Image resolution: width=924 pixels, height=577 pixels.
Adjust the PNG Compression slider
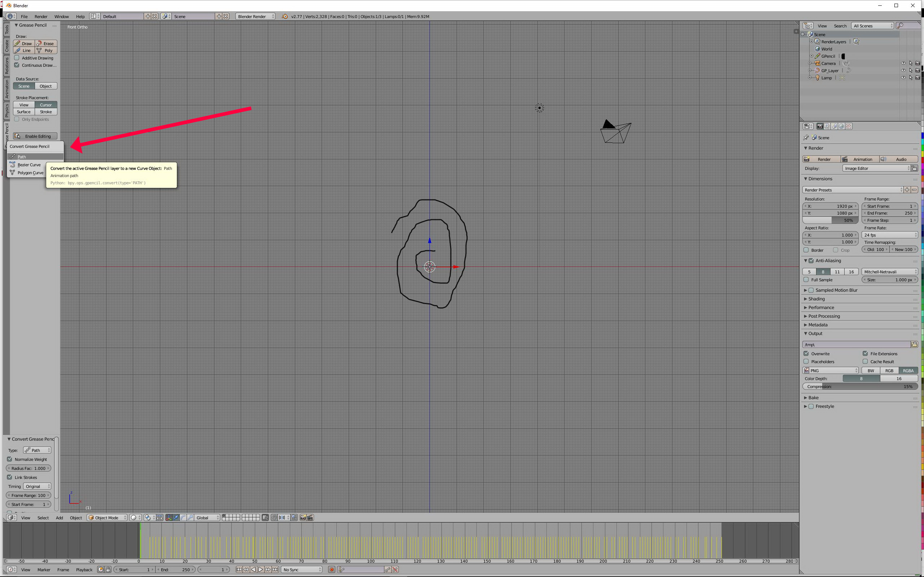click(x=860, y=387)
